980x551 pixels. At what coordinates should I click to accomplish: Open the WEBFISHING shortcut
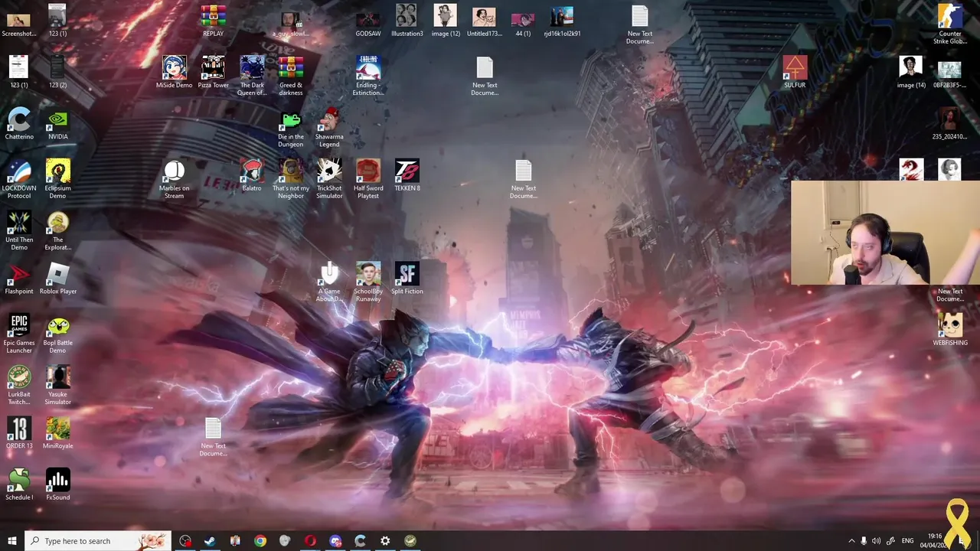950,330
